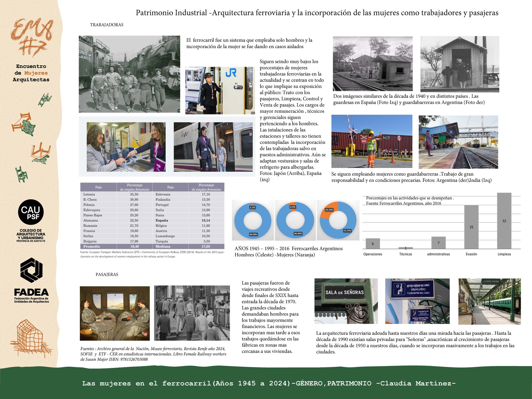Click the CAU PSF black circle logo
The image size is (532, 399).
(x=31, y=212)
